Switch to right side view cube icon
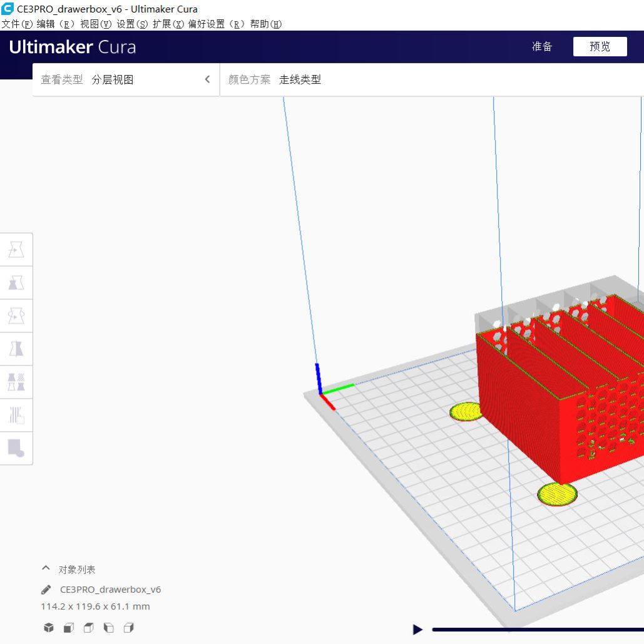The height and width of the screenshot is (644, 644). pos(129,628)
